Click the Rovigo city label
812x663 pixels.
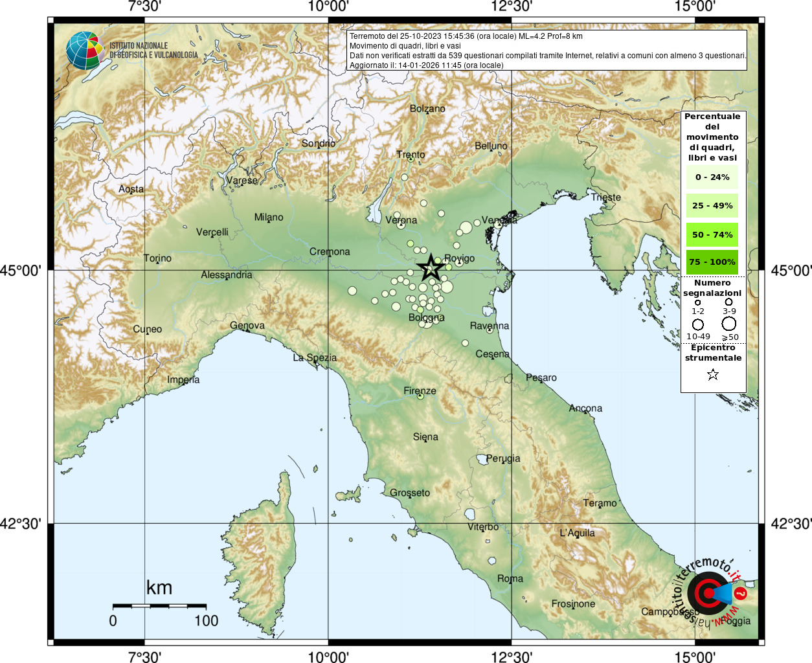[x=459, y=258]
